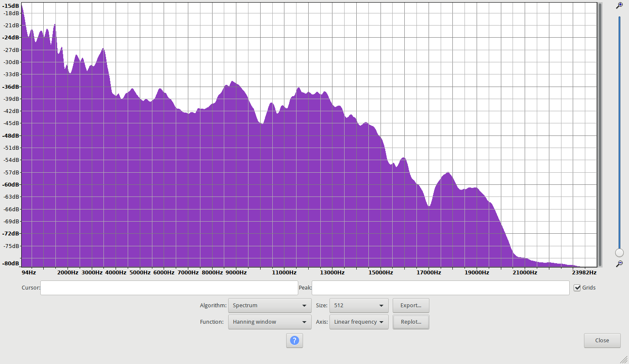The height and width of the screenshot is (364, 629).
Task: Click inside the Cursor readout field
Action: (x=169, y=288)
